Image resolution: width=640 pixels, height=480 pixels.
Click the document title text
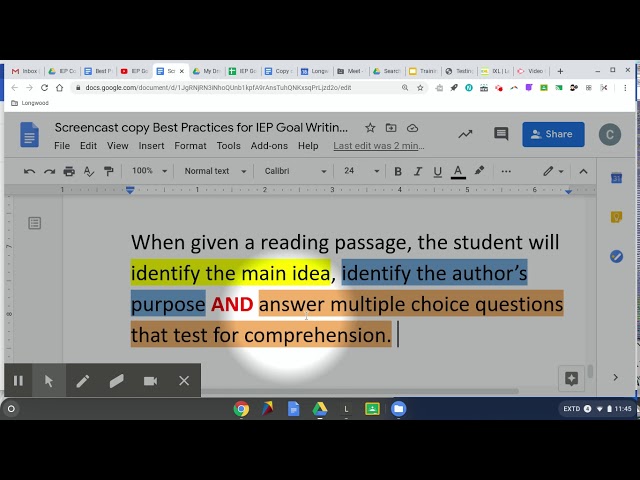[x=201, y=128]
